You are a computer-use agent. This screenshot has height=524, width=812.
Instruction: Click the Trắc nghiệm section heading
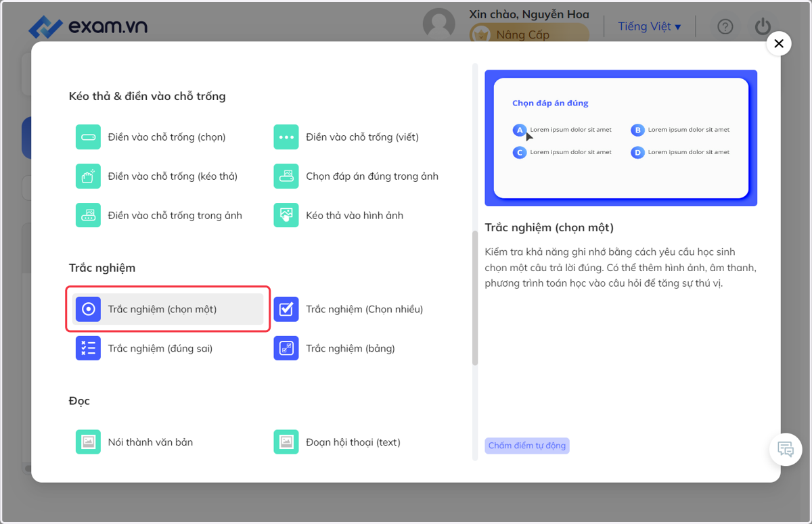[x=102, y=268]
